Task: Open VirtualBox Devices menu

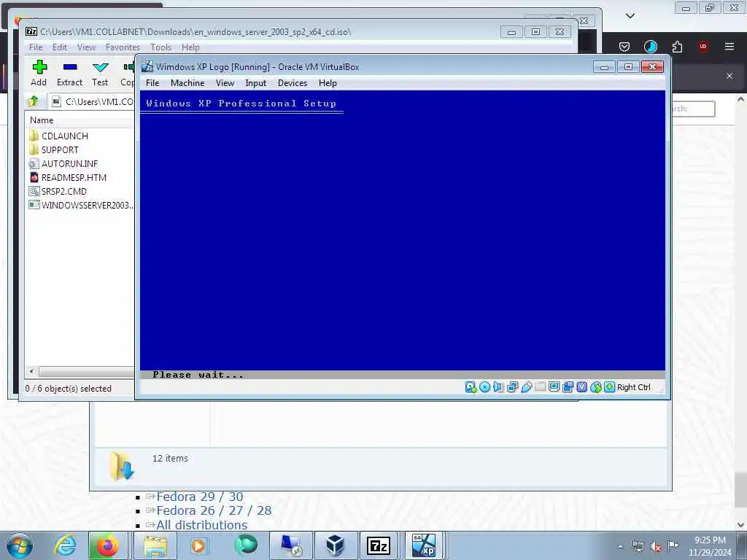Action: coord(293,83)
